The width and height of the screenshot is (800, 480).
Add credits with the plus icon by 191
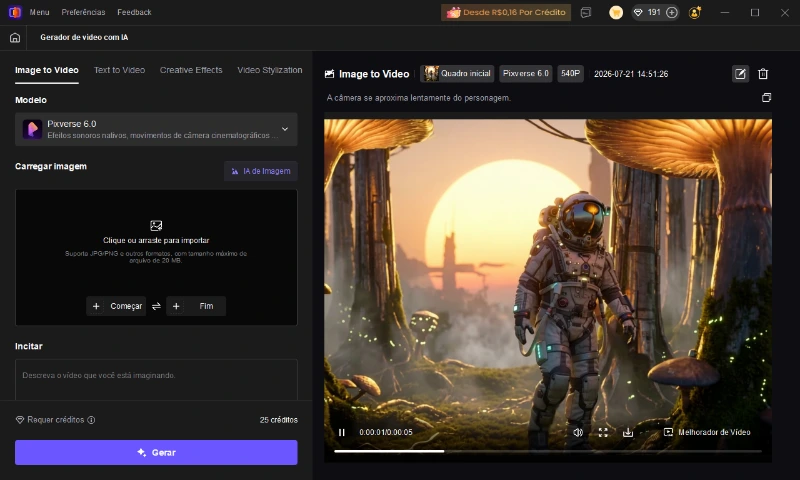[x=672, y=12]
